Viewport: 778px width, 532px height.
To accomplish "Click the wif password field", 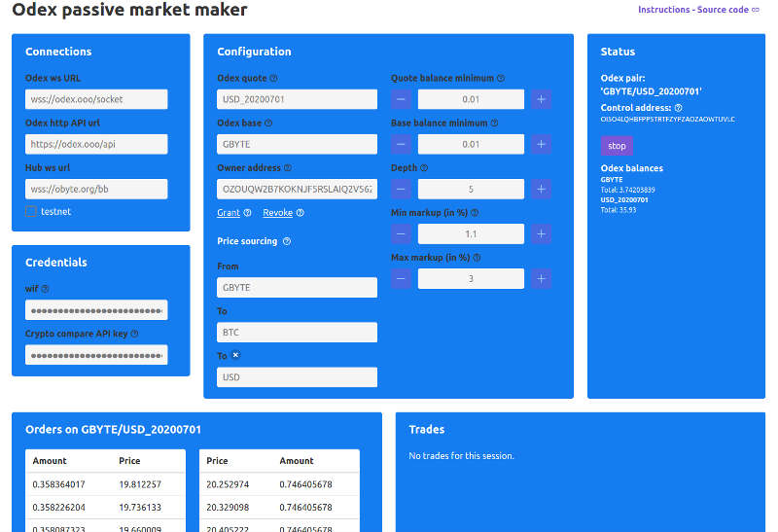I will tap(96, 310).
